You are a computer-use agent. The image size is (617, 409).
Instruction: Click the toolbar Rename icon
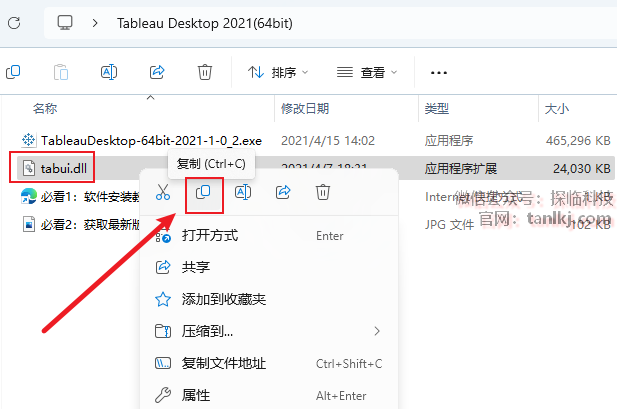click(109, 72)
